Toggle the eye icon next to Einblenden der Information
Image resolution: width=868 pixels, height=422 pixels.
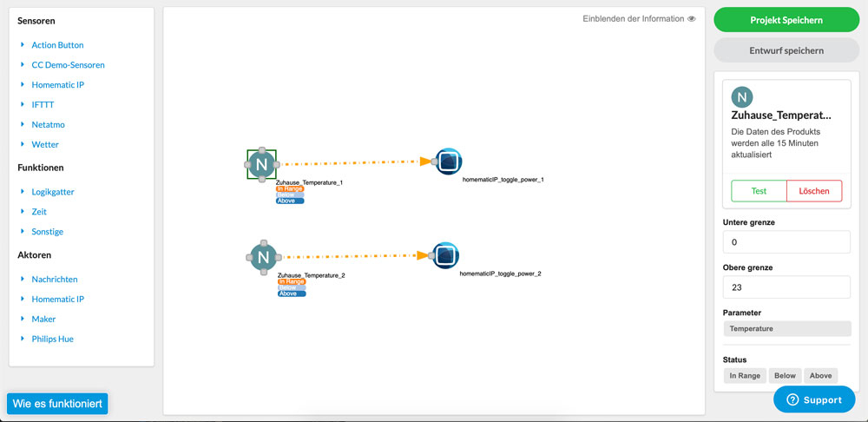point(692,19)
